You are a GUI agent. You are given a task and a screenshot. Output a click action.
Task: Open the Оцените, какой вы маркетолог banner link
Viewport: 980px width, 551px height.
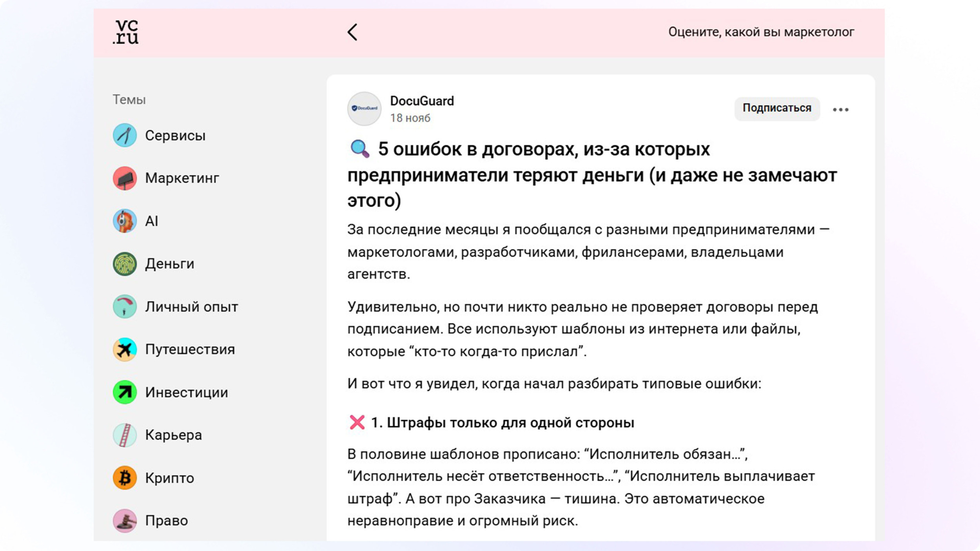pos(761,32)
